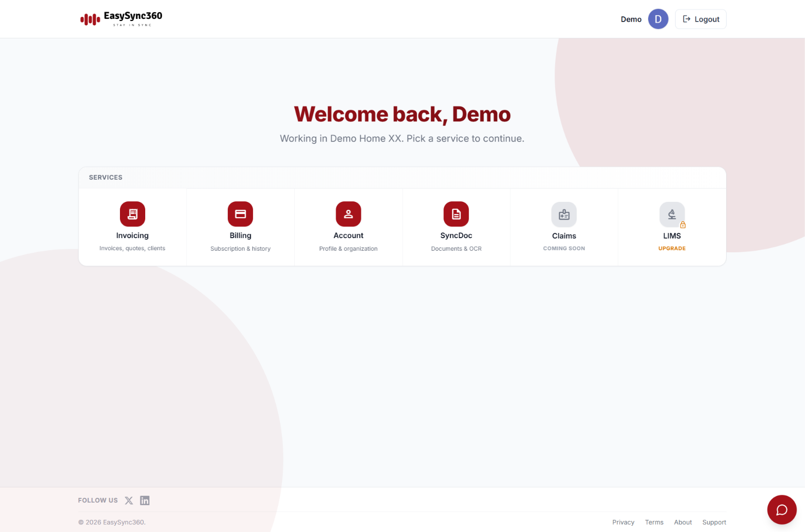
Task: Click the Claims service icon
Action: [x=564, y=214]
